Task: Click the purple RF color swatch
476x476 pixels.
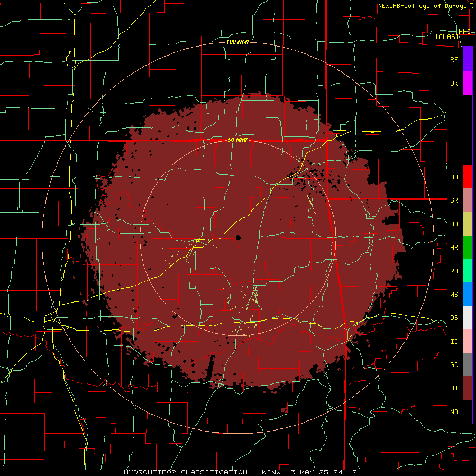Action: (x=467, y=59)
